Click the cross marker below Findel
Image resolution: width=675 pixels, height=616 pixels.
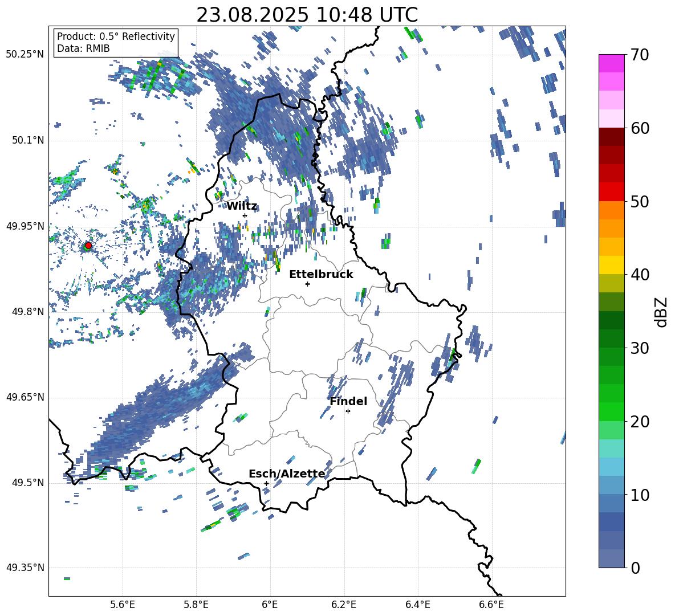tap(348, 411)
